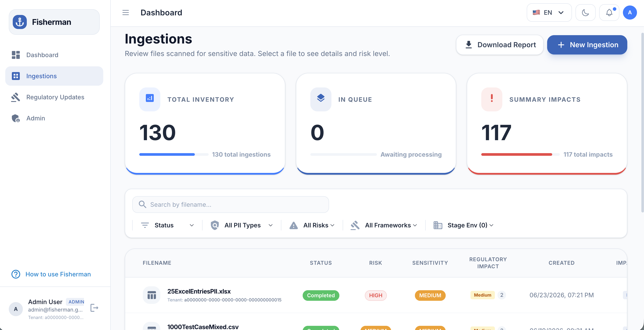The image size is (644, 330).
Task: Sort by STATUS column header
Action: [x=321, y=263]
